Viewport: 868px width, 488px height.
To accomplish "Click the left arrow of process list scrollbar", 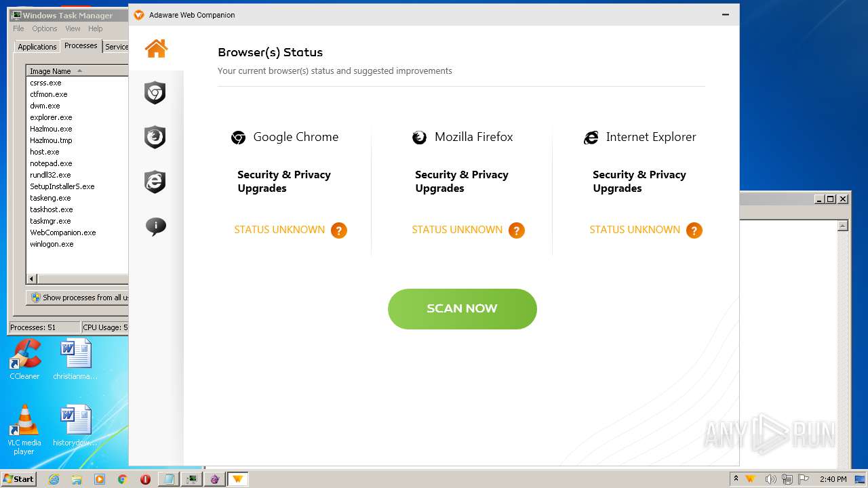I will tap(31, 279).
